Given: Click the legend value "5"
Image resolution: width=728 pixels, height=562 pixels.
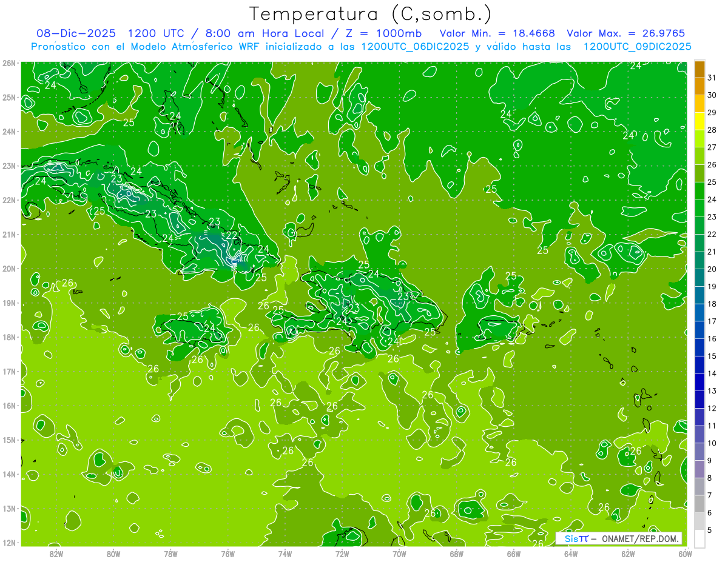Looking at the screenshot, I should click(x=710, y=530).
